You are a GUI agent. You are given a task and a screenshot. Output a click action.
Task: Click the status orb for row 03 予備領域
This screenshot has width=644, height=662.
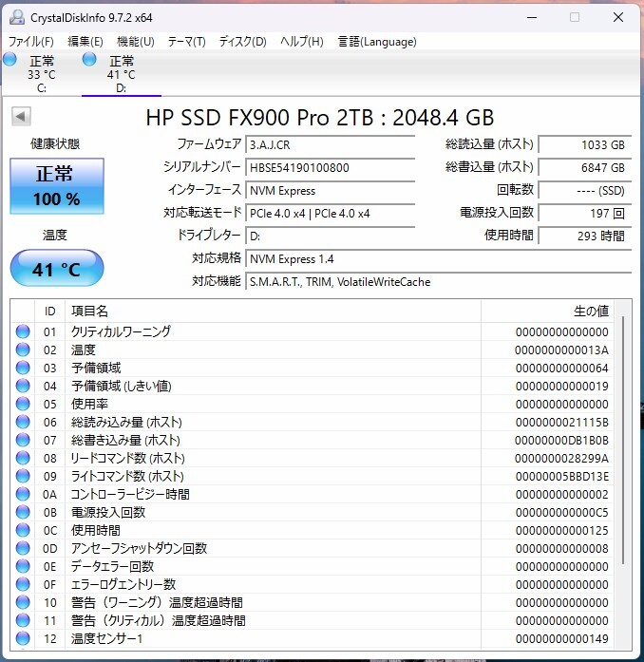click(x=23, y=368)
